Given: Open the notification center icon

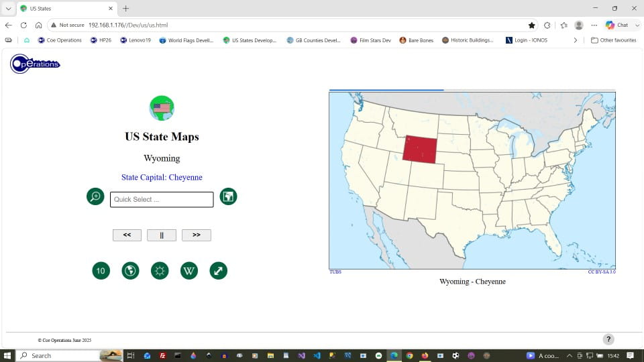Looking at the screenshot, I should coord(631,355).
